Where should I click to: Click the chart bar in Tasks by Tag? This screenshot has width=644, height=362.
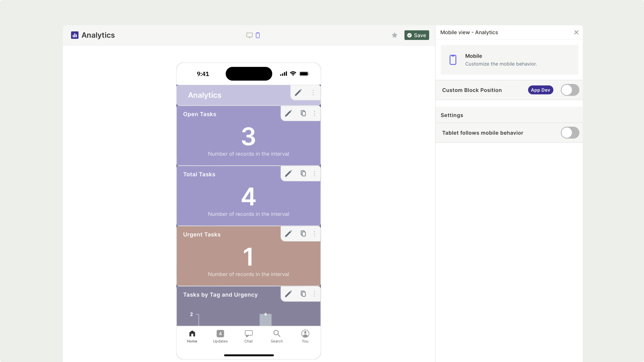pyautogui.click(x=265, y=320)
